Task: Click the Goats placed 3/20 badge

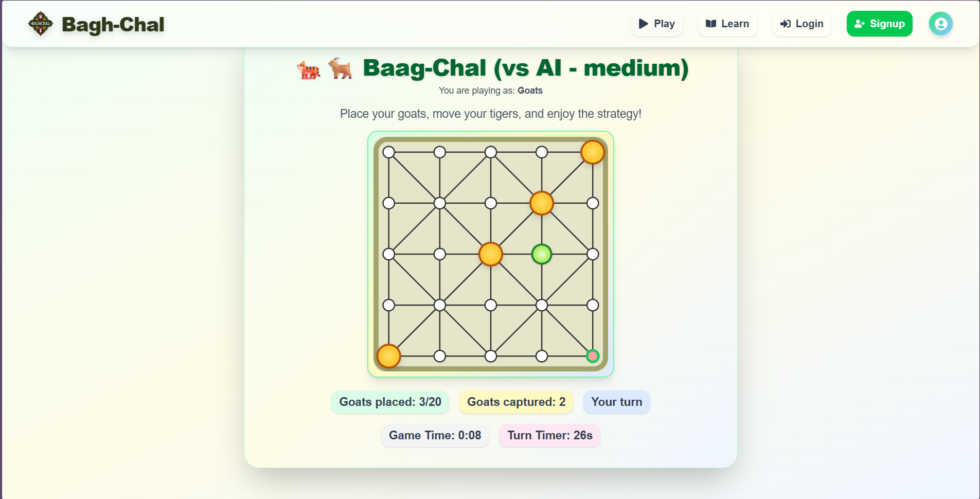Action: tap(390, 402)
